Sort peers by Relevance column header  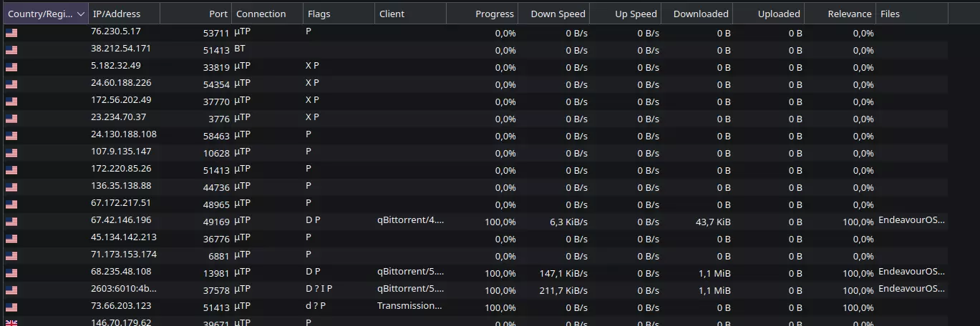[x=840, y=14]
